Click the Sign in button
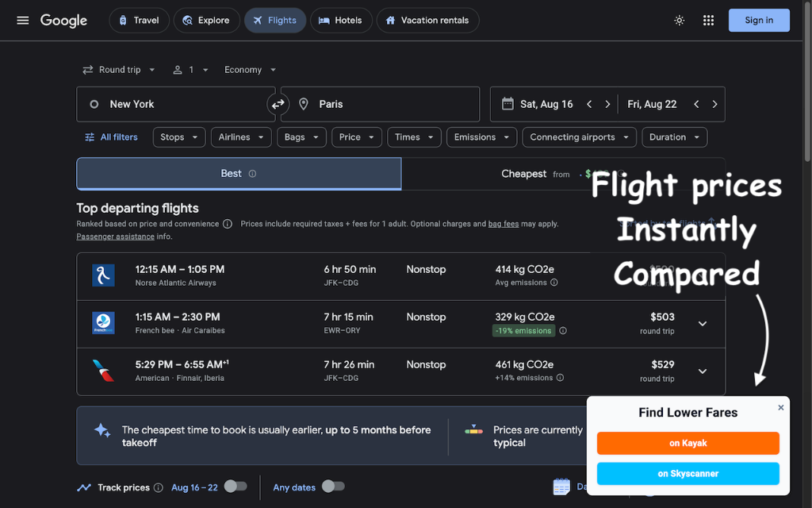The width and height of the screenshot is (812, 508). pos(758,21)
